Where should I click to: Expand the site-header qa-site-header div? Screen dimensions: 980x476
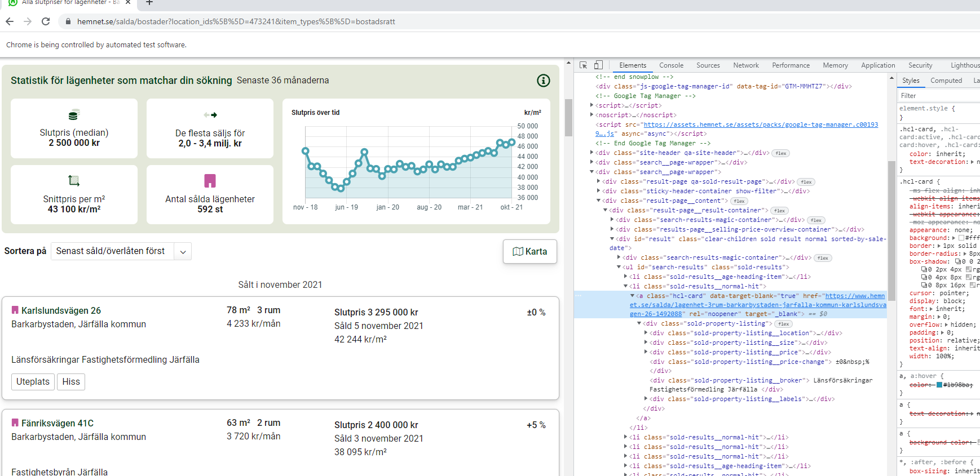[591, 153]
